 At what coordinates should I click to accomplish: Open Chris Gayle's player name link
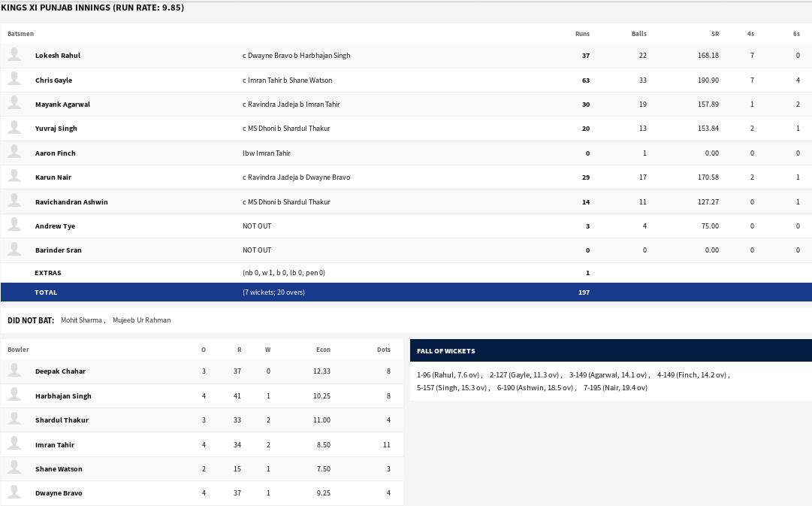tap(53, 80)
